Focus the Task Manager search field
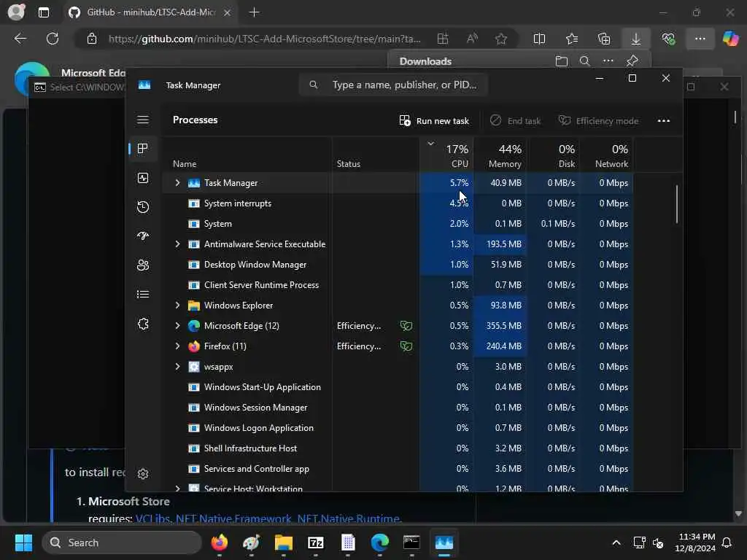The image size is (747, 560). (393, 85)
